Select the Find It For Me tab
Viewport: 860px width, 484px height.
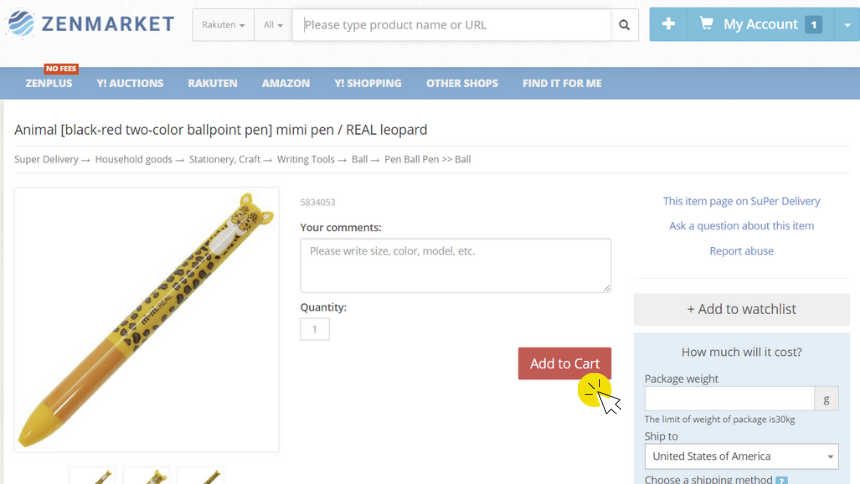[562, 83]
